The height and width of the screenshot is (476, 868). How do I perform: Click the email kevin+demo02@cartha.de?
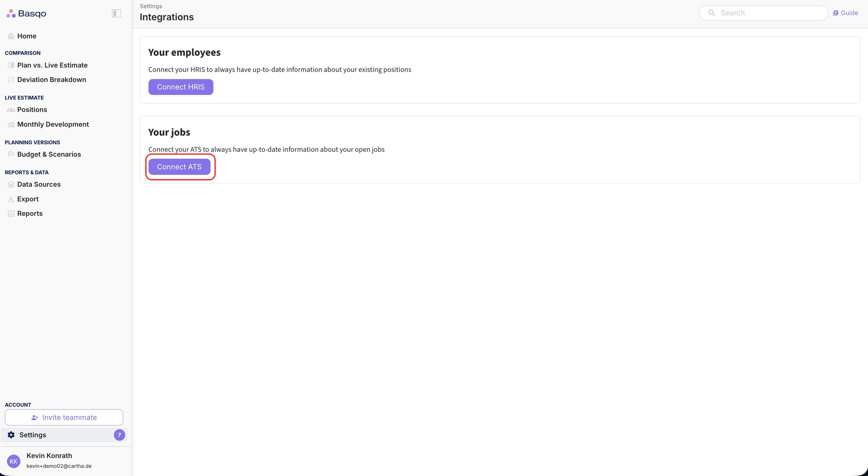pos(59,466)
